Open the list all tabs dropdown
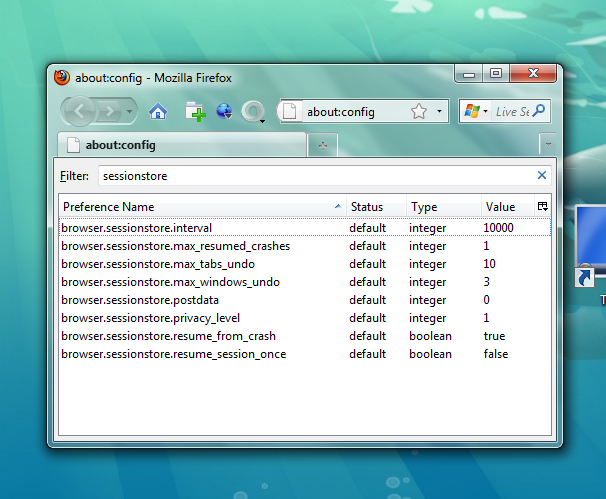 pyautogui.click(x=548, y=145)
